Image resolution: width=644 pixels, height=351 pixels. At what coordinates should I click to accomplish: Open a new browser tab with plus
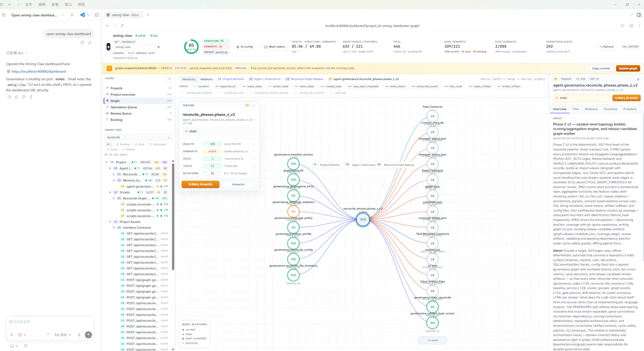tap(148, 15)
